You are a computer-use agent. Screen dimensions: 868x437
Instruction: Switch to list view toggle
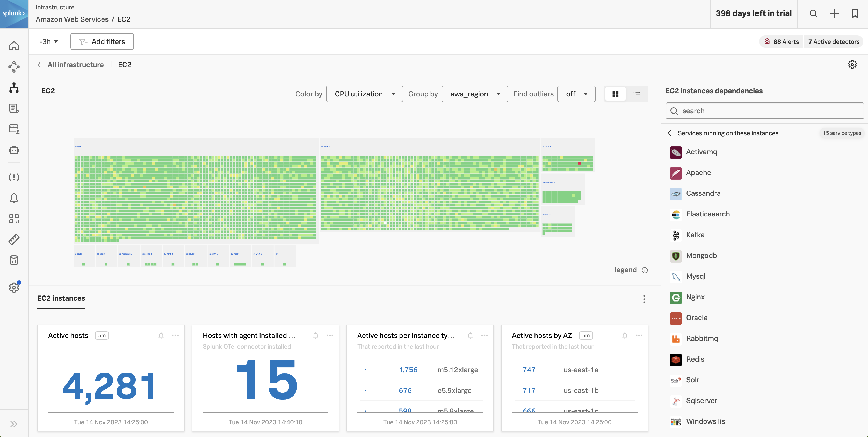636,94
